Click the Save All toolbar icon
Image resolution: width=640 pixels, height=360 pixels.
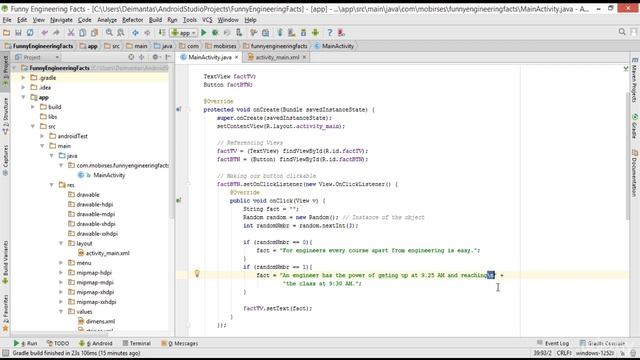click(18, 33)
